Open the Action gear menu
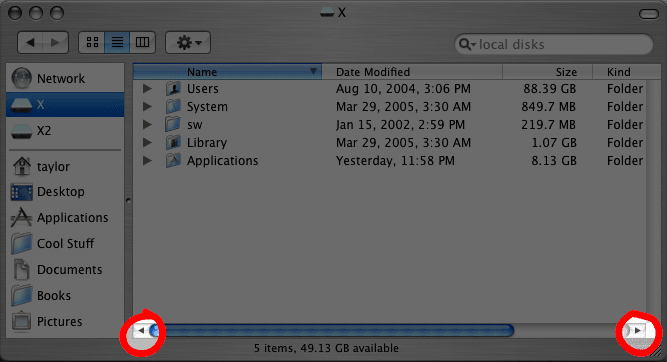The height and width of the screenshot is (362, 667). [x=188, y=43]
